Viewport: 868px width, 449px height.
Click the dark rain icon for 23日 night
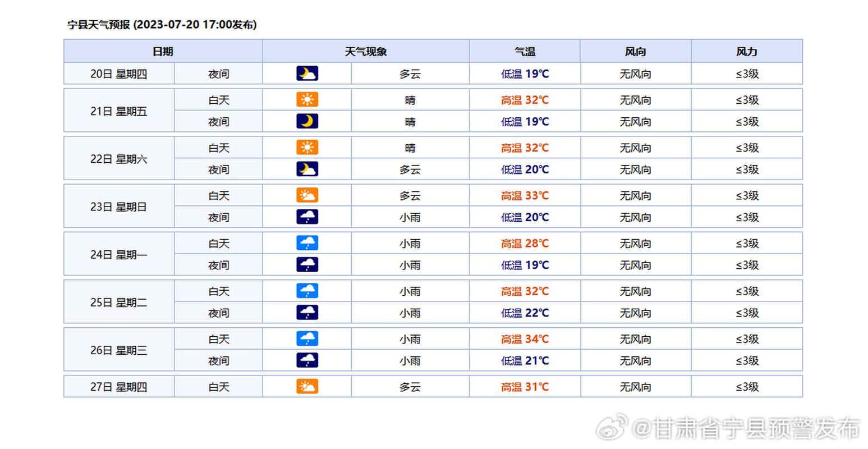307,217
